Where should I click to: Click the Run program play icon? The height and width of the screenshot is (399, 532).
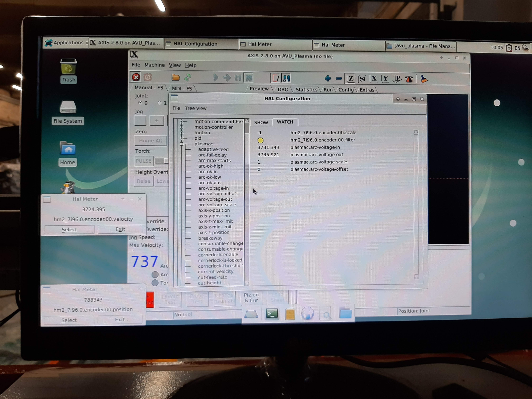[x=215, y=78]
